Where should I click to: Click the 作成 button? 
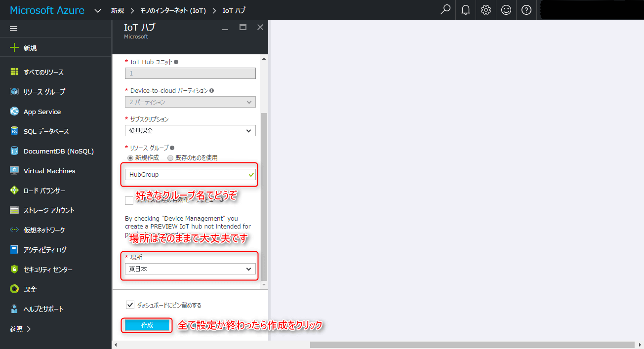point(147,325)
